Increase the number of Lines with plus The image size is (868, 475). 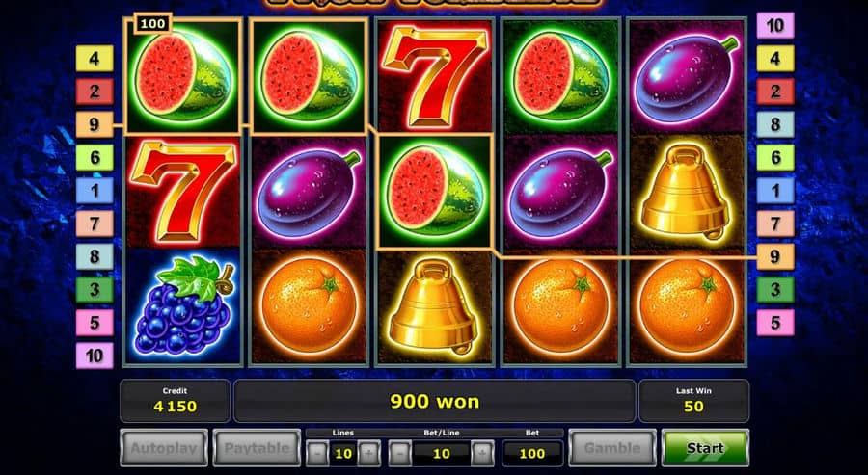coord(368,454)
